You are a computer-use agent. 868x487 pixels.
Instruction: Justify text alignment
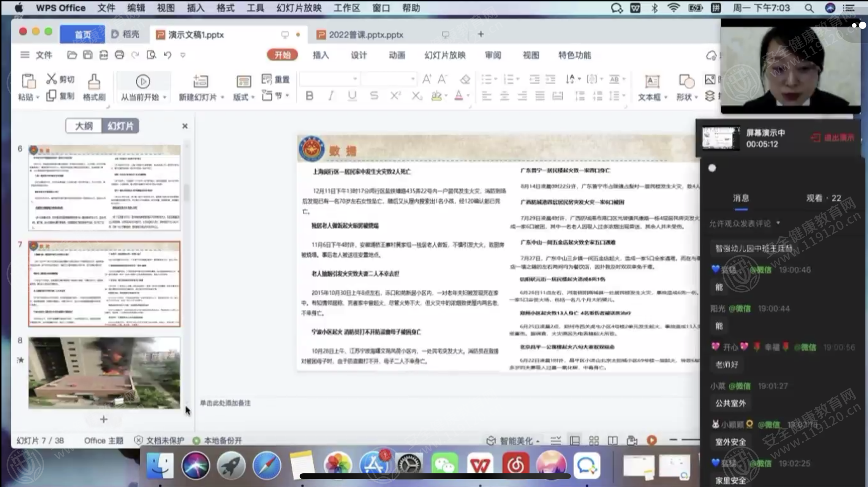coord(540,96)
